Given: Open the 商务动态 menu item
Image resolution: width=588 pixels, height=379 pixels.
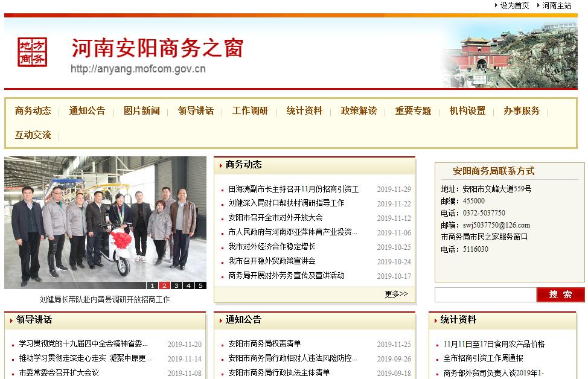Looking at the screenshot, I should [33, 111].
